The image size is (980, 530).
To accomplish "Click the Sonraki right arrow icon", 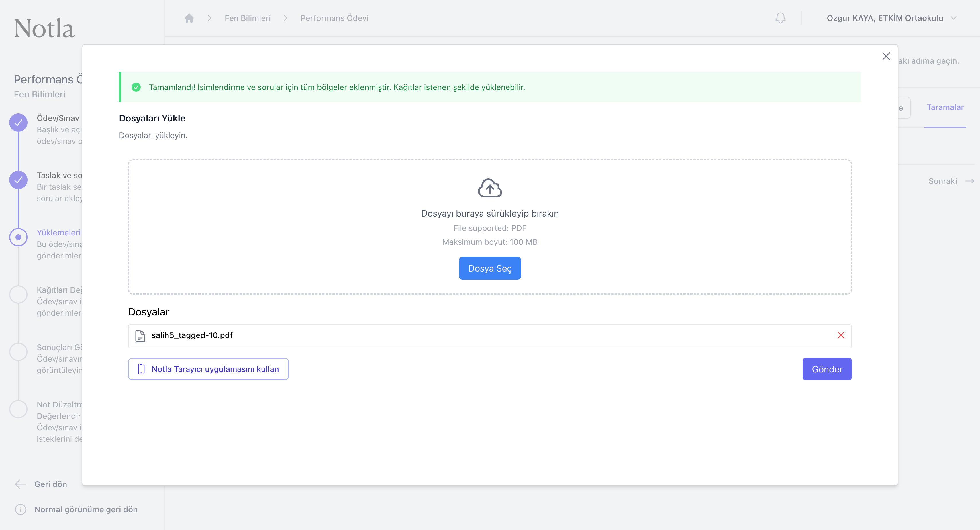I will tap(969, 181).
